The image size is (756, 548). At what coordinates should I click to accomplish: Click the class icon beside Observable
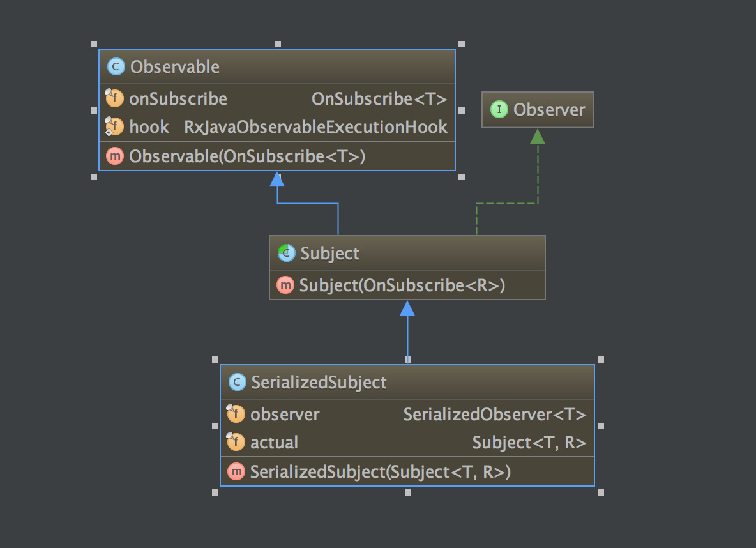click(116, 66)
